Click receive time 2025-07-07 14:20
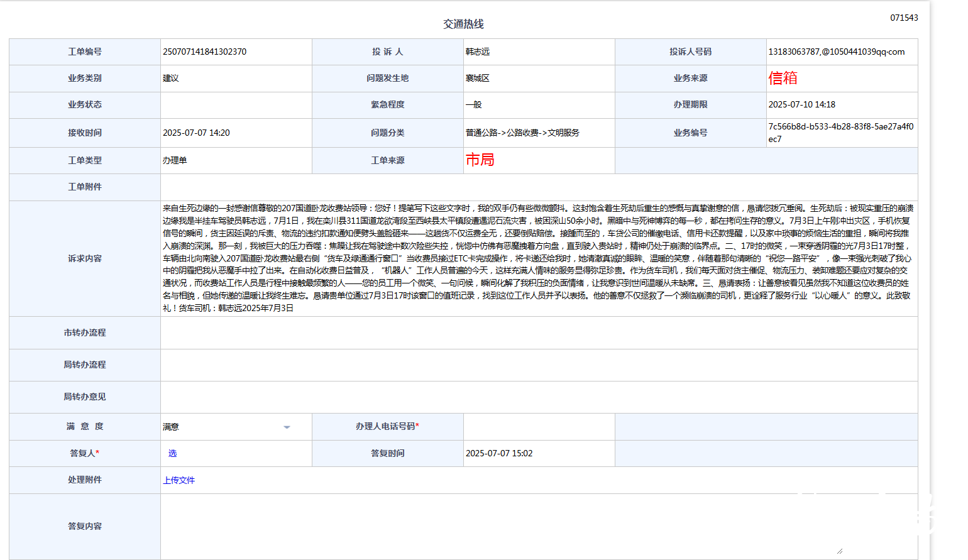 pyautogui.click(x=196, y=133)
